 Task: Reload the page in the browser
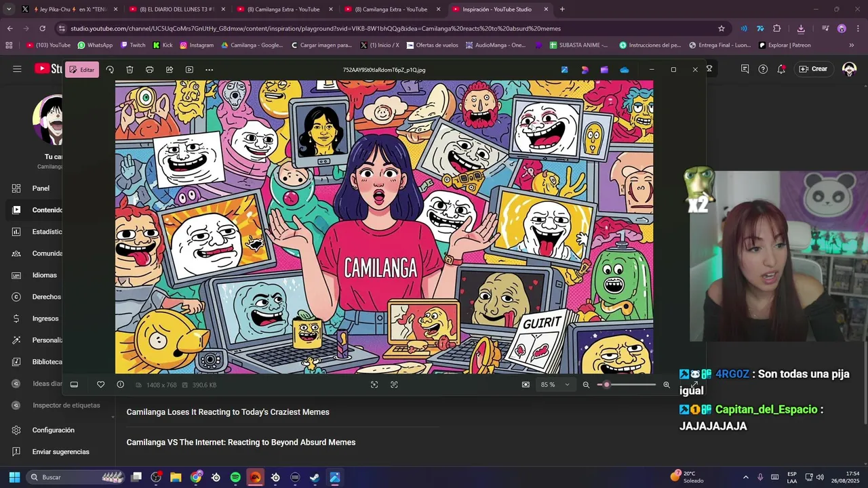42,28
